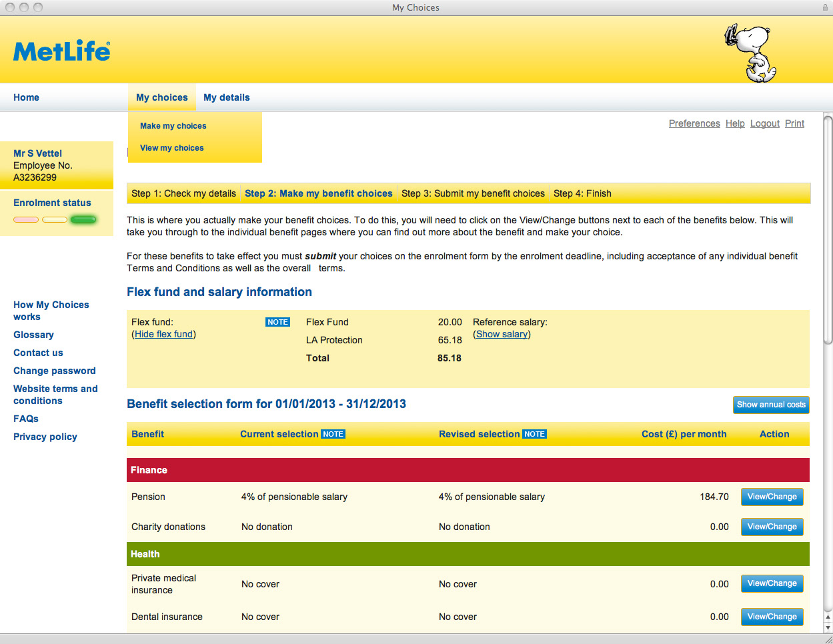Image resolution: width=833 pixels, height=644 pixels.
Task: Click the NOTE badge beside Flex fund
Action: [x=277, y=322]
